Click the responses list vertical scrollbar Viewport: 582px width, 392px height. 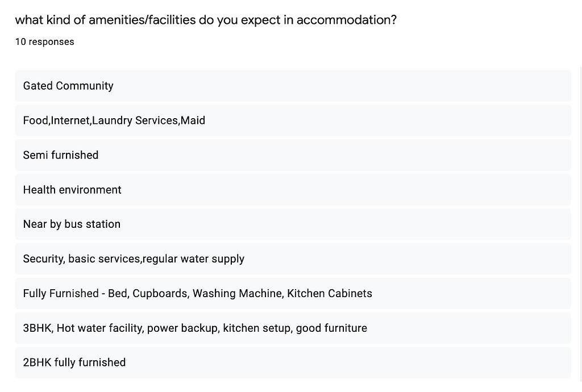tap(580, 224)
